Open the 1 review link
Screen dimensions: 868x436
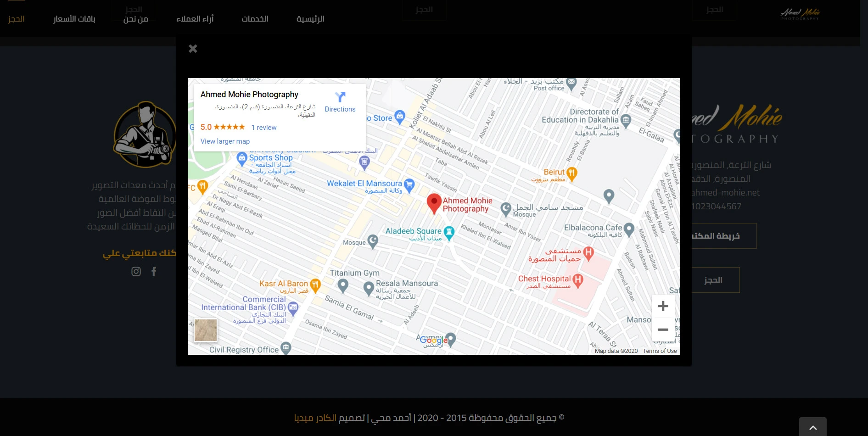[x=264, y=128]
